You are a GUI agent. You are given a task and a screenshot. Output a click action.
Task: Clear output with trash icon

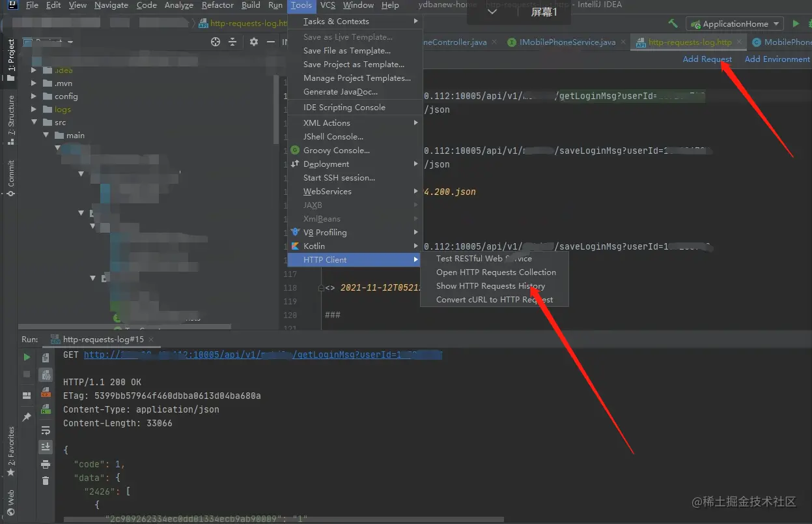click(x=46, y=481)
